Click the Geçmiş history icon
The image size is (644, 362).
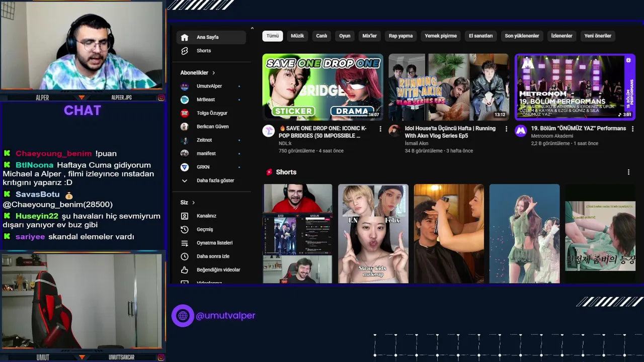coord(185,229)
